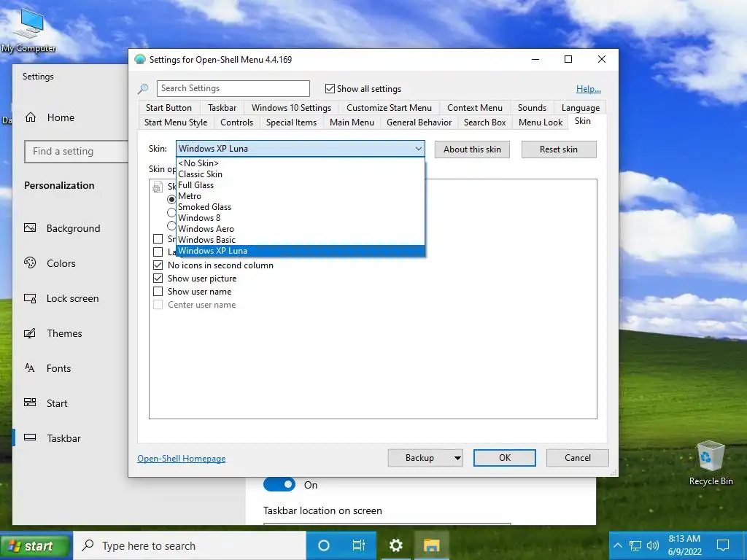Viewport: 747px width, 560px height.
Task: Uncheck No icons in second column
Action: click(x=158, y=265)
